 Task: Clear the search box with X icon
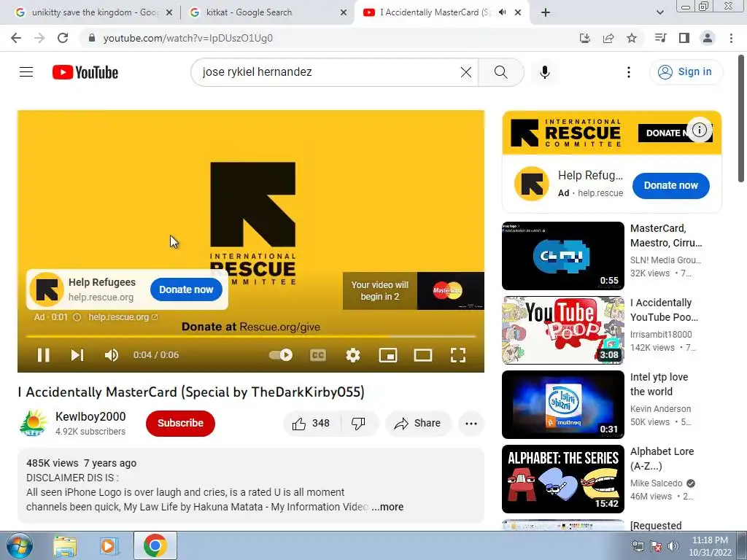point(466,72)
